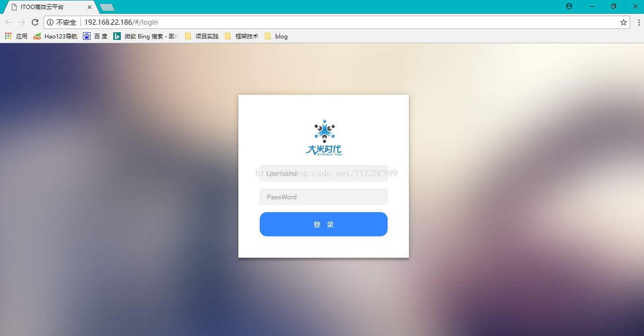
Task: Open the 项目实践 bookmarks folder
Action: point(202,36)
